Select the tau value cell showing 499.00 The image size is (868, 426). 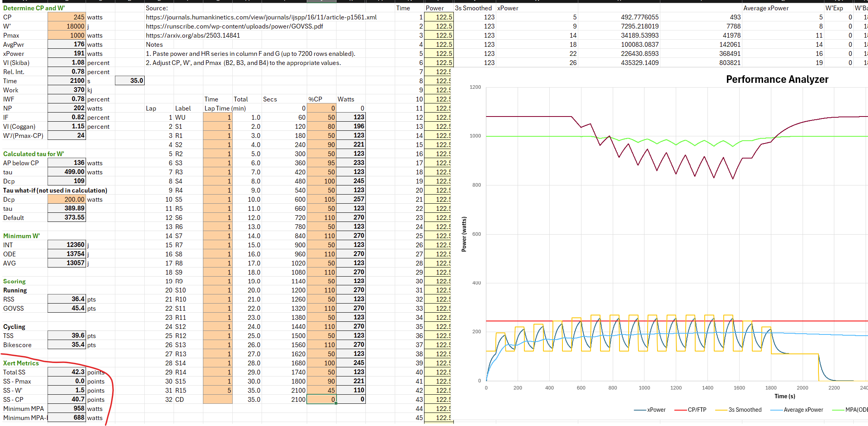coord(67,172)
